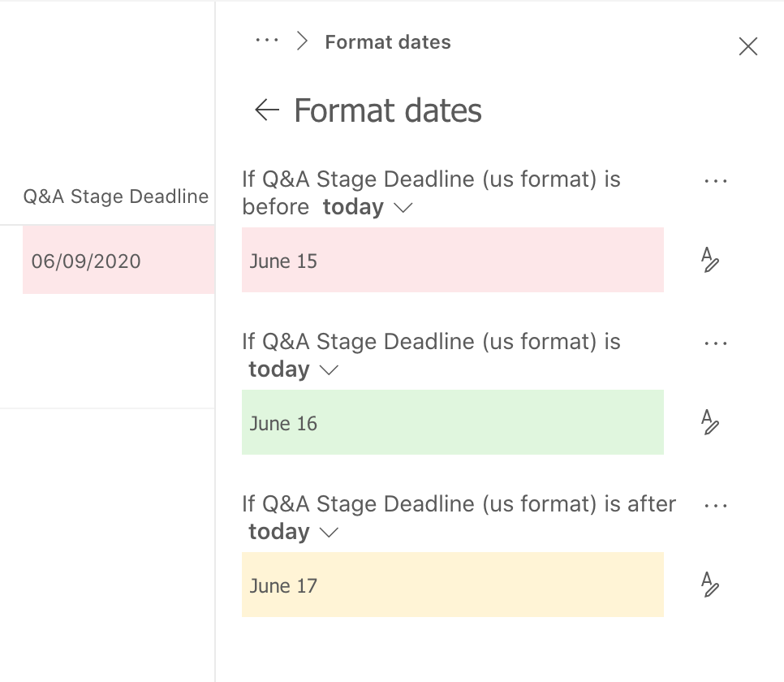
Task: Select the 06/09/2020 date cell
Action: (x=86, y=261)
